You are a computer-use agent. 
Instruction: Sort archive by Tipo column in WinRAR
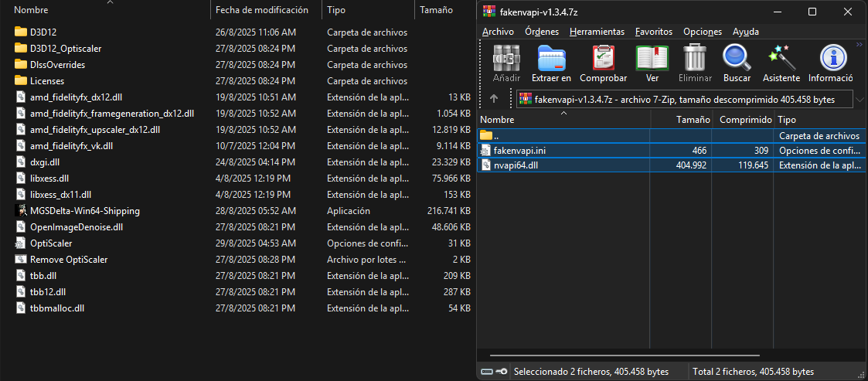coord(820,119)
